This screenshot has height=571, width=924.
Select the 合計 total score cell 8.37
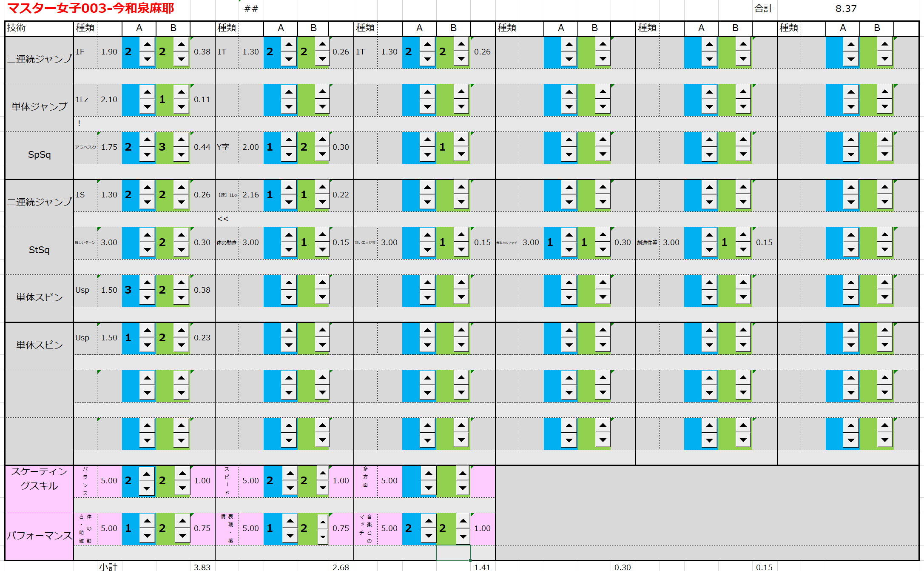tap(845, 9)
